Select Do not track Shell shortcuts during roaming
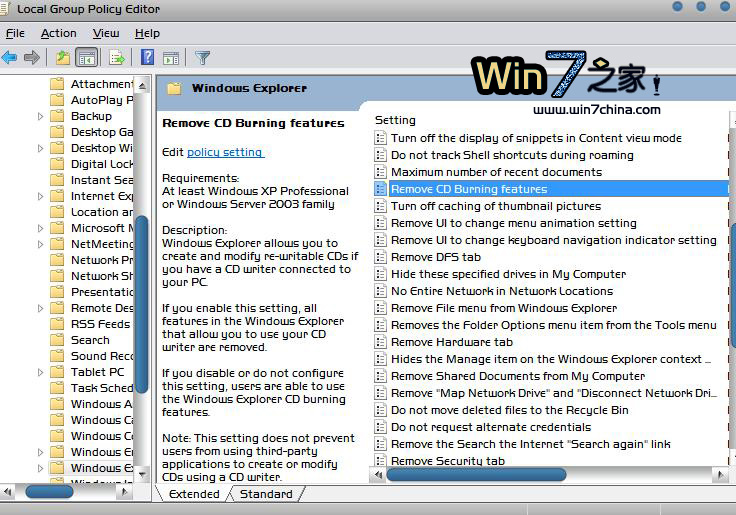The image size is (736, 515). (512, 155)
